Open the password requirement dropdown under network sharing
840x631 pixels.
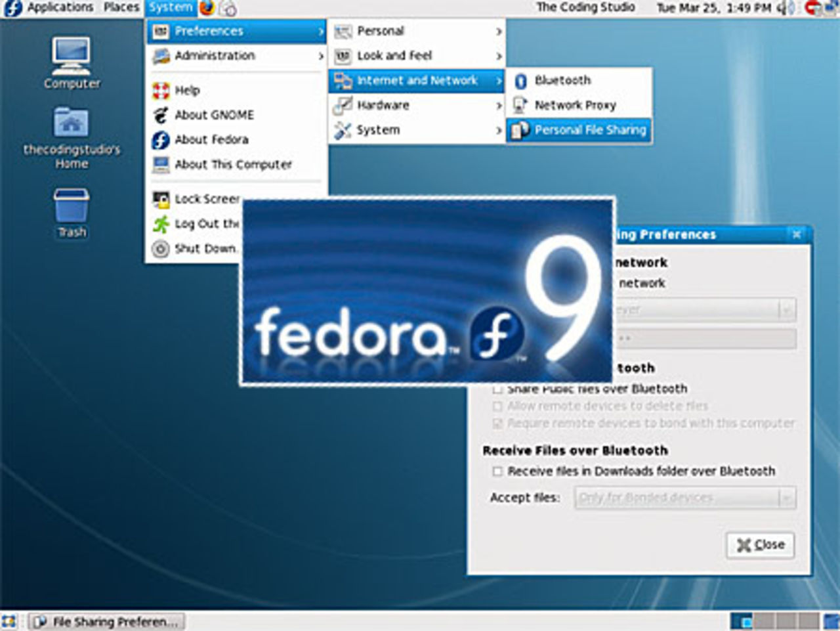point(705,309)
